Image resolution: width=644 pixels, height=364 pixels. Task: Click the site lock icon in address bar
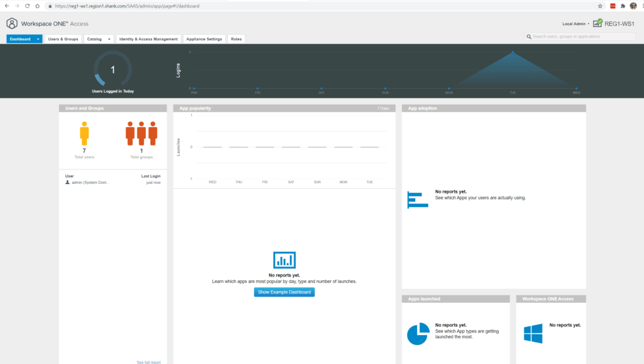50,6
